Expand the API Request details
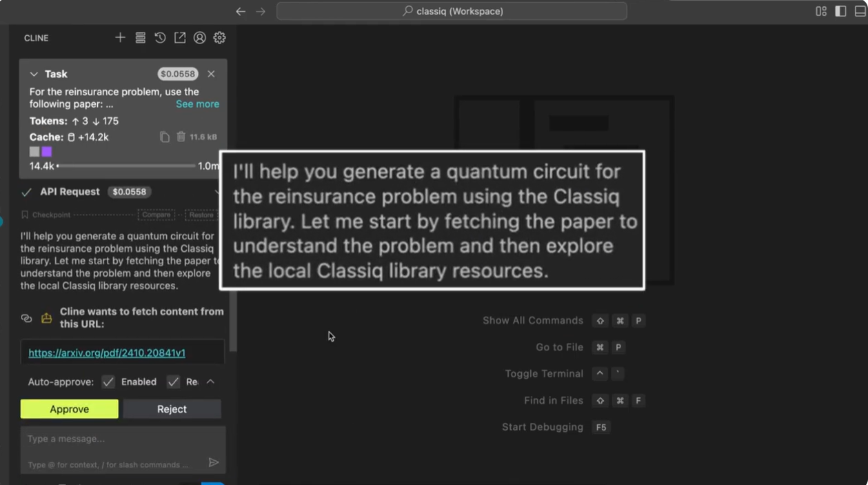 [x=219, y=192]
